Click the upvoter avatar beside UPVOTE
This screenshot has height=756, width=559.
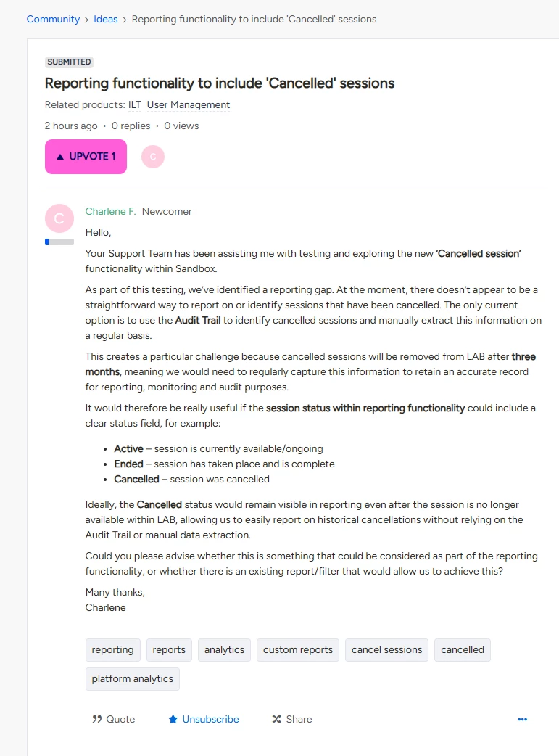153,157
